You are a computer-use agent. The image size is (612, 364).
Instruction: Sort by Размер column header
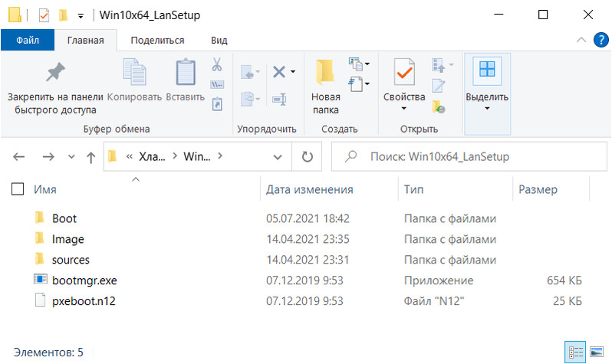(538, 189)
